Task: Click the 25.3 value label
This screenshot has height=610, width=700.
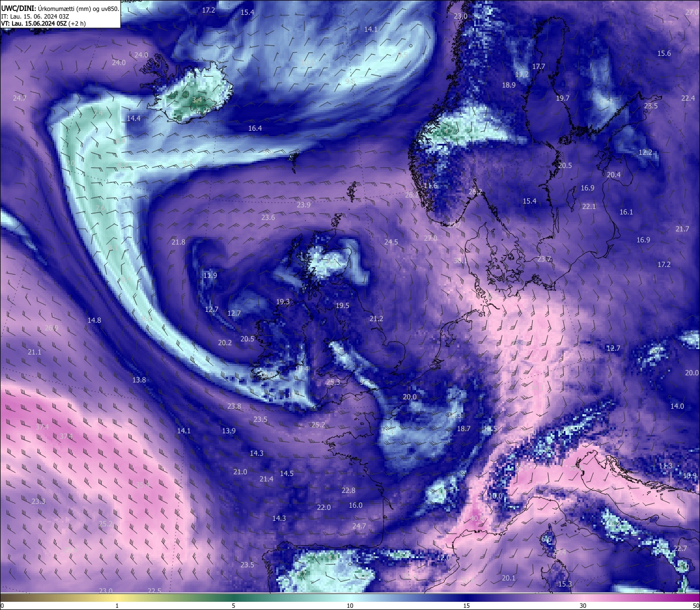Action: 333,382
